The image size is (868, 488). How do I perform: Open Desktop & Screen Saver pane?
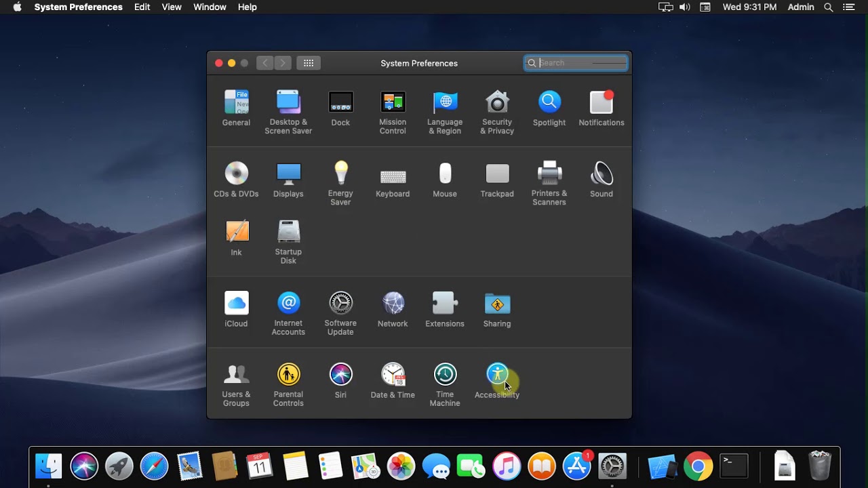[x=288, y=112]
